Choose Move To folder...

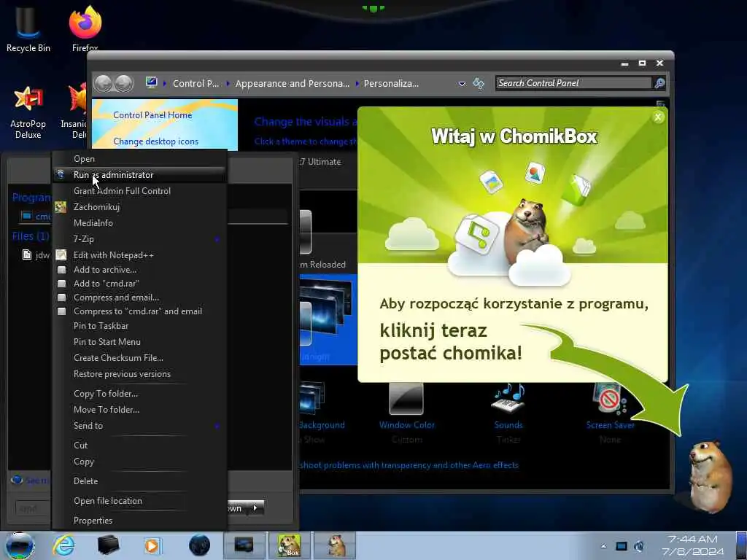pyautogui.click(x=139, y=410)
